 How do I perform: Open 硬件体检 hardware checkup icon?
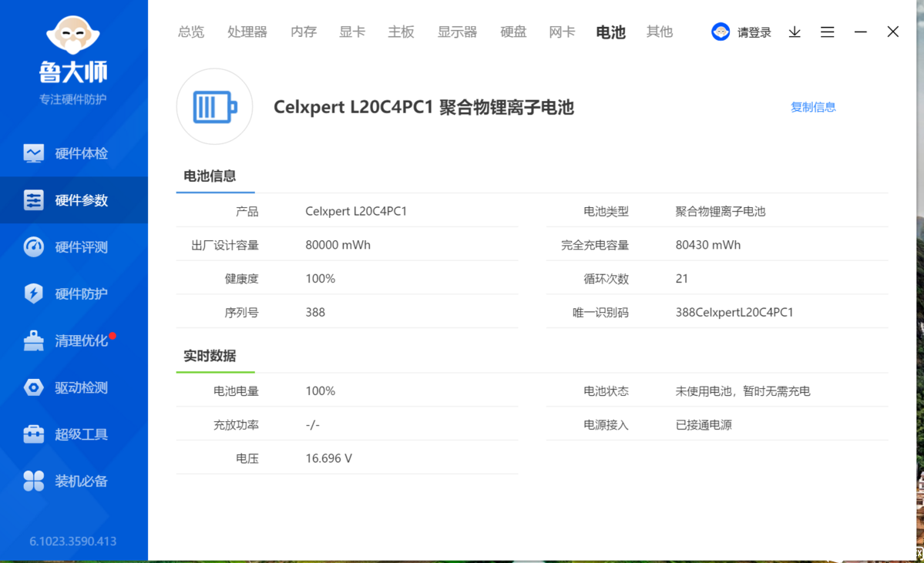[34, 153]
